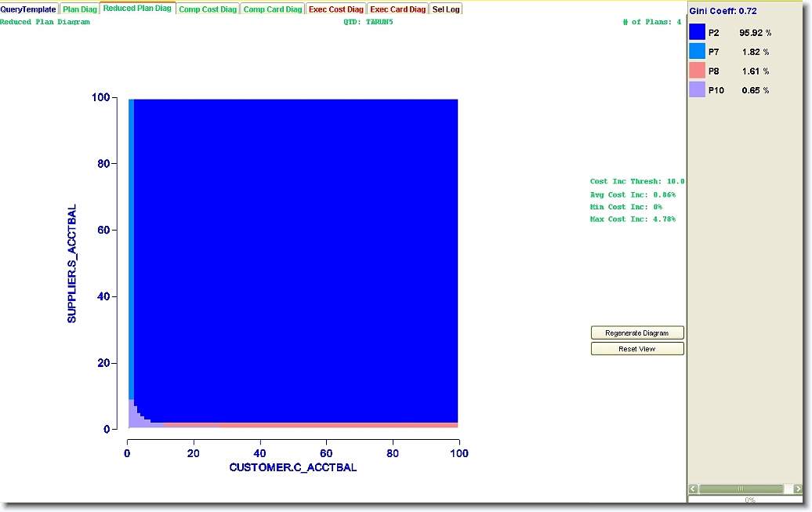Click the Regenerate Diagram button
812x512 pixels.
(x=637, y=333)
